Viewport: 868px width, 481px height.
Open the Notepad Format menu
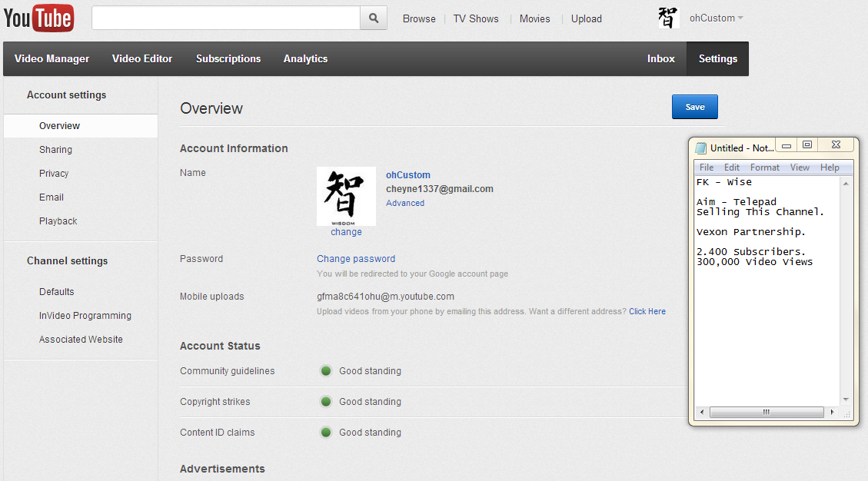coord(764,168)
